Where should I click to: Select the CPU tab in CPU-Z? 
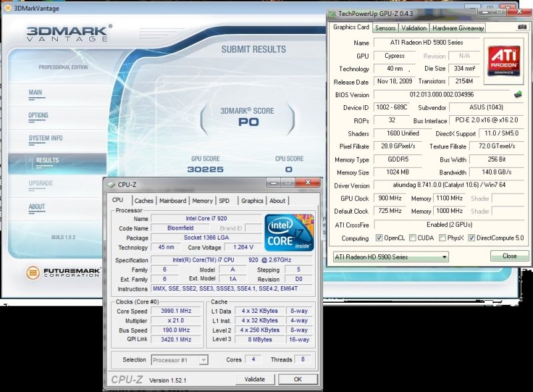pyautogui.click(x=118, y=200)
